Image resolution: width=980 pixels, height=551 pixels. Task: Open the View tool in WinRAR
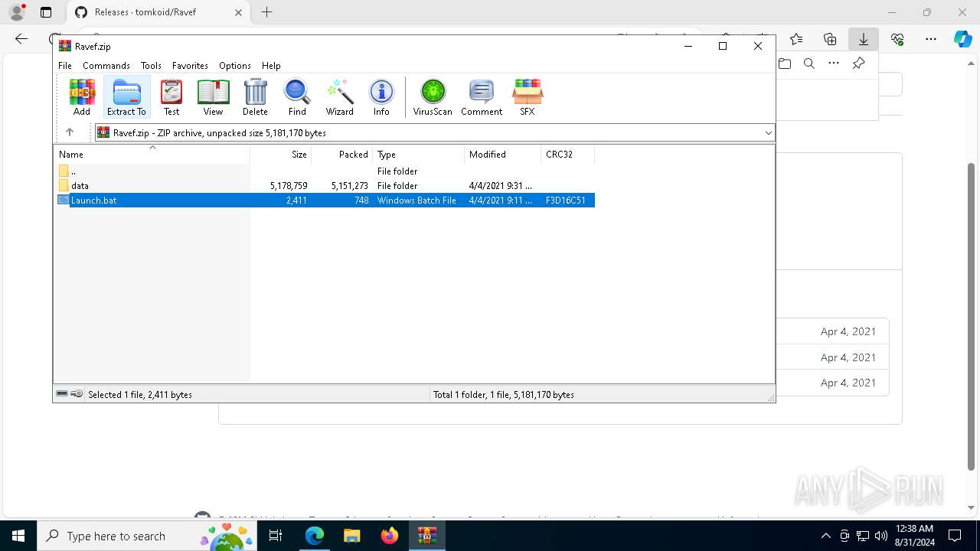coord(213,97)
